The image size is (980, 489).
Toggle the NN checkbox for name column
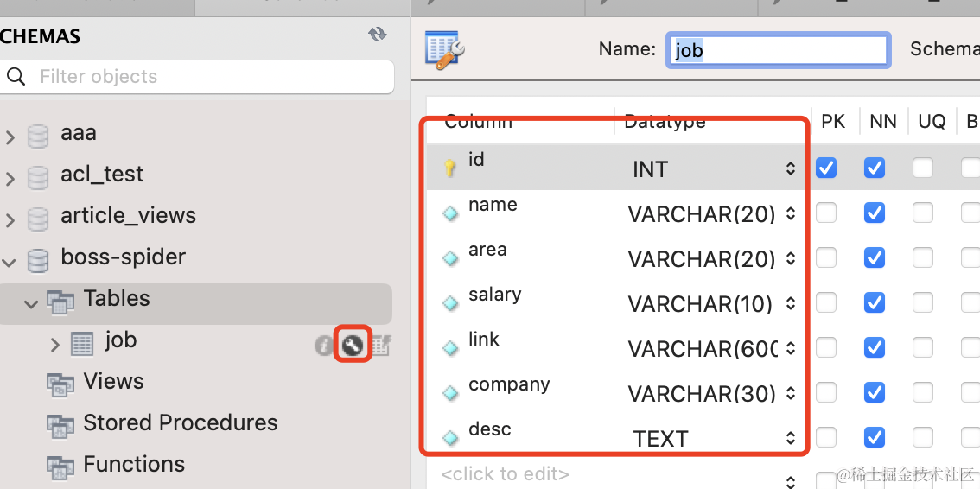click(x=875, y=213)
